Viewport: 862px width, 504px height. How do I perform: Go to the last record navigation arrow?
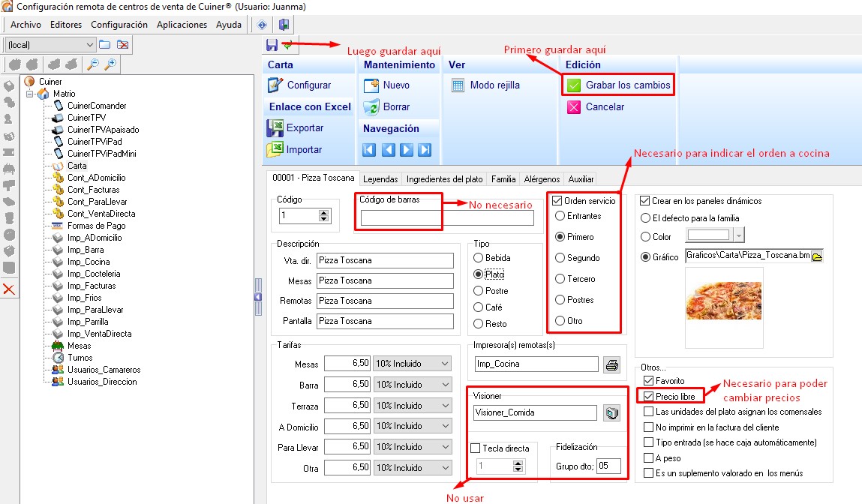tap(425, 149)
